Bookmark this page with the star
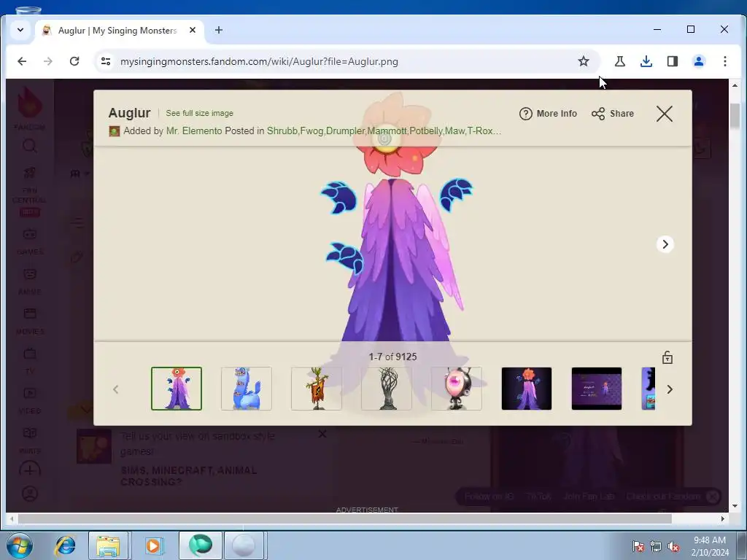This screenshot has height=560, width=747. point(584,61)
